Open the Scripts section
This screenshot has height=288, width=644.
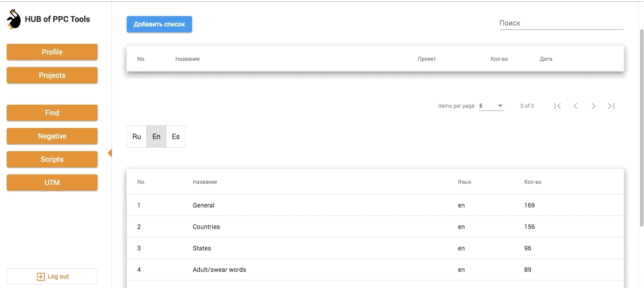pos(52,159)
